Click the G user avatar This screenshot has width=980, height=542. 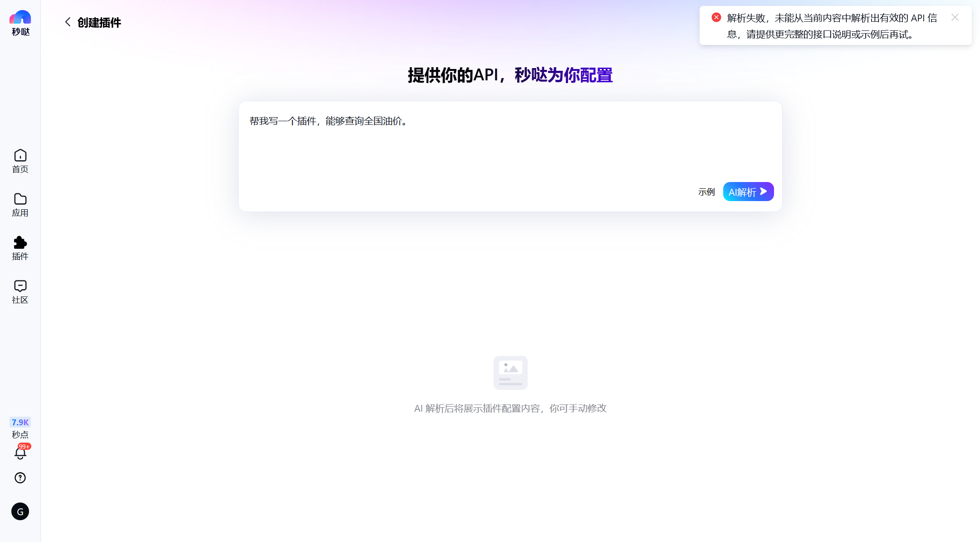pyautogui.click(x=20, y=512)
